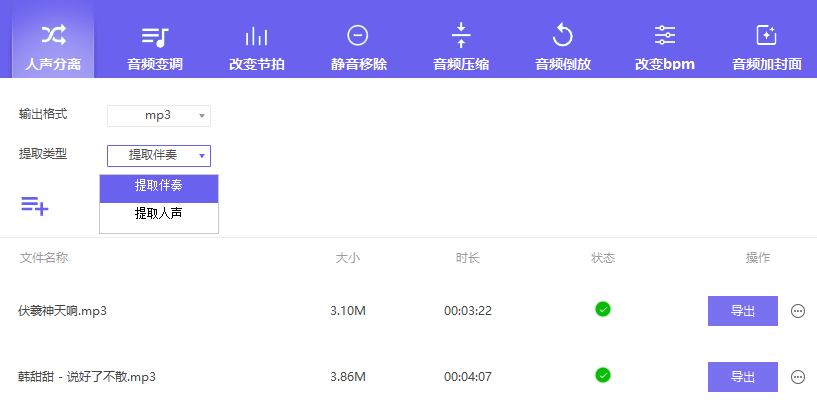817x408 pixels.
Task: Click 导出 for 韩甜甜 - 说好了不散.mp3
Action: click(x=742, y=377)
